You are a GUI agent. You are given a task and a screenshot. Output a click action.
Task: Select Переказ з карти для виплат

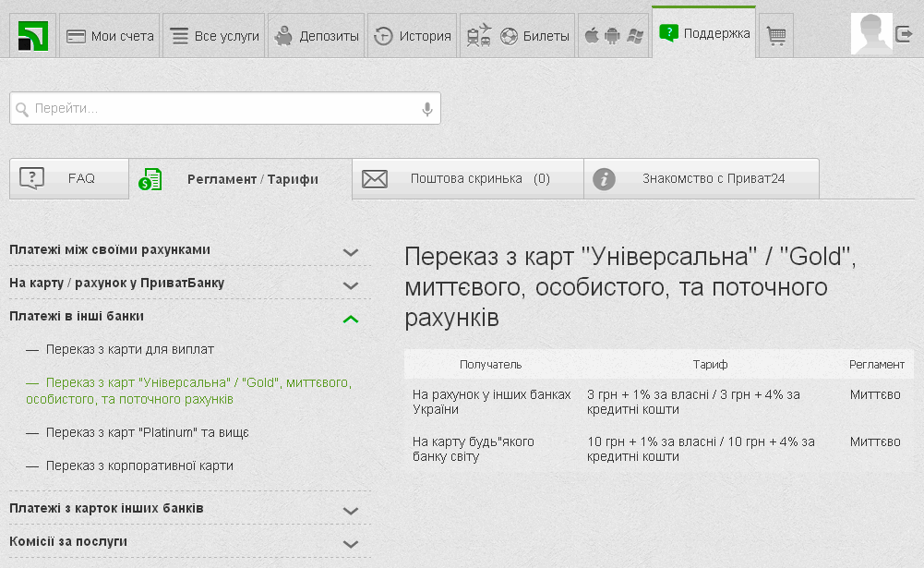(129, 350)
